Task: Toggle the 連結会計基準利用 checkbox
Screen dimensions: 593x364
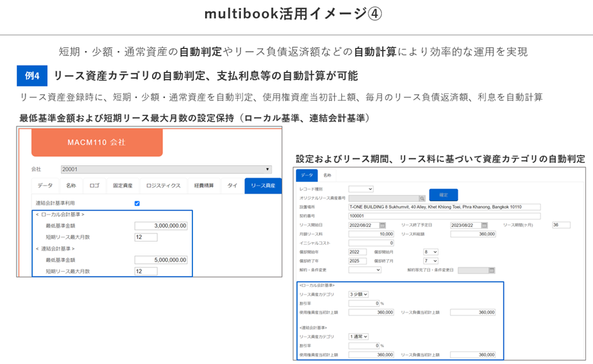Action: click(137, 203)
